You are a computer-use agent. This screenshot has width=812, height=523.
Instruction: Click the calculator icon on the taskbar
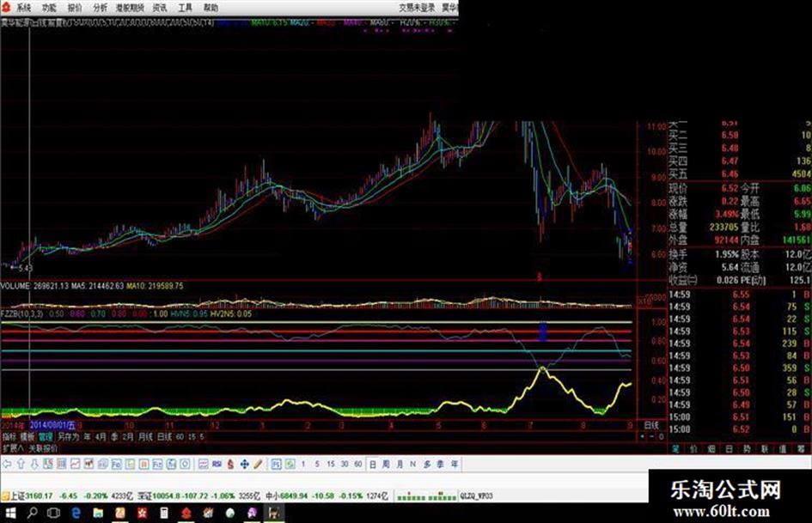coord(164,514)
